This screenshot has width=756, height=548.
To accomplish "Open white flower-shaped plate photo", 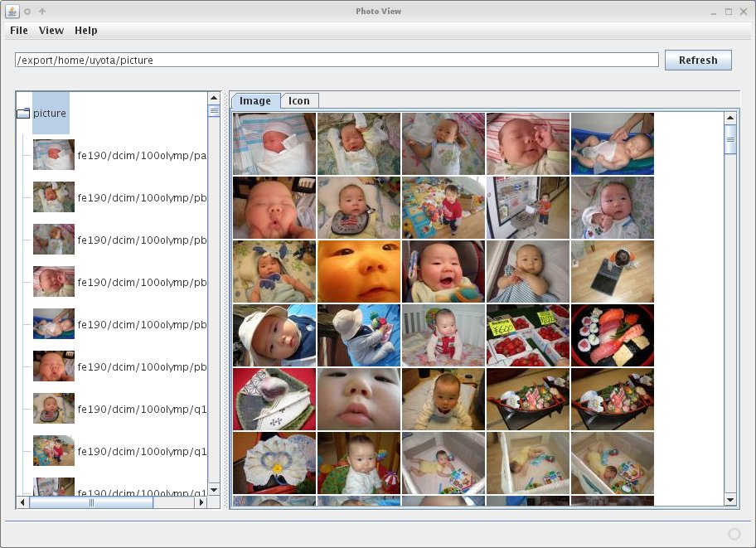I will pyautogui.click(x=274, y=463).
